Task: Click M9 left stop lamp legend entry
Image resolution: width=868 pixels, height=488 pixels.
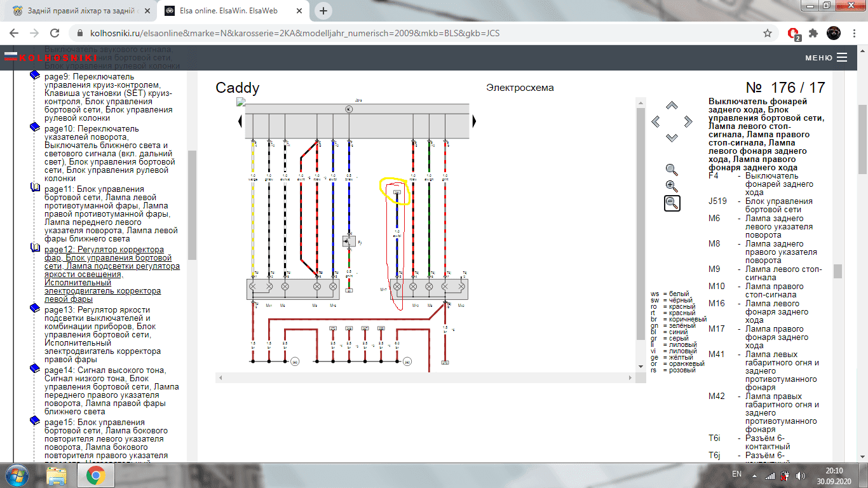Action: point(766,273)
